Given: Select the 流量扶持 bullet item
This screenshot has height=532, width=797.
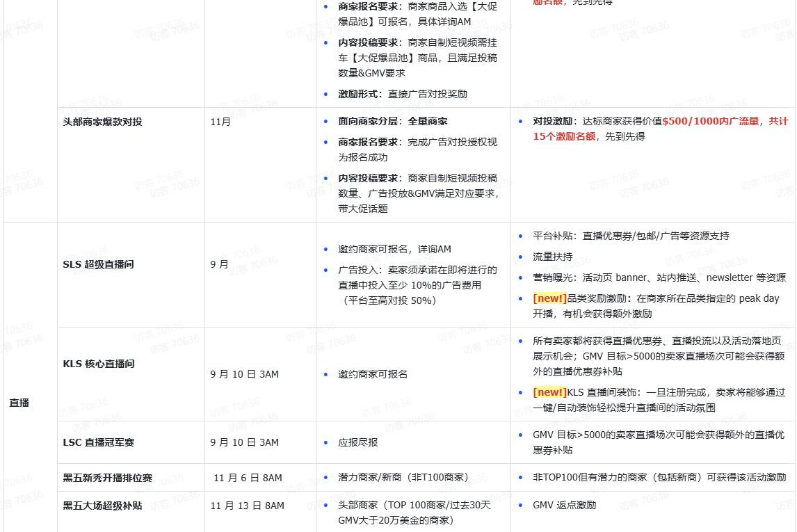Looking at the screenshot, I should (553, 257).
